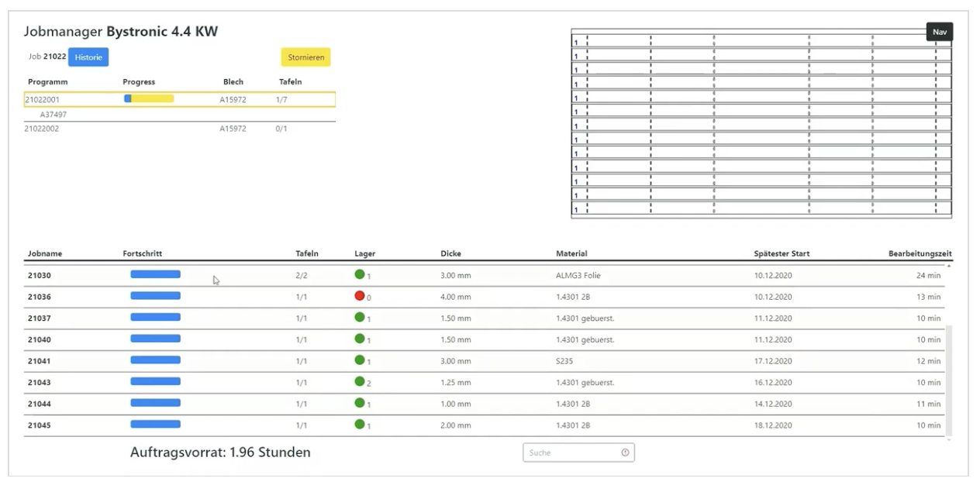980x485 pixels.
Task: Open the Nav menu
Action: (939, 32)
